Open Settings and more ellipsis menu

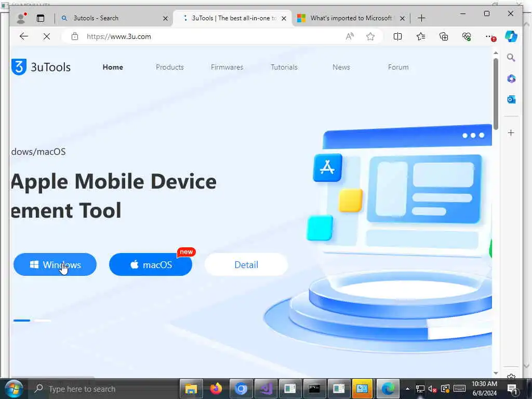(489, 37)
